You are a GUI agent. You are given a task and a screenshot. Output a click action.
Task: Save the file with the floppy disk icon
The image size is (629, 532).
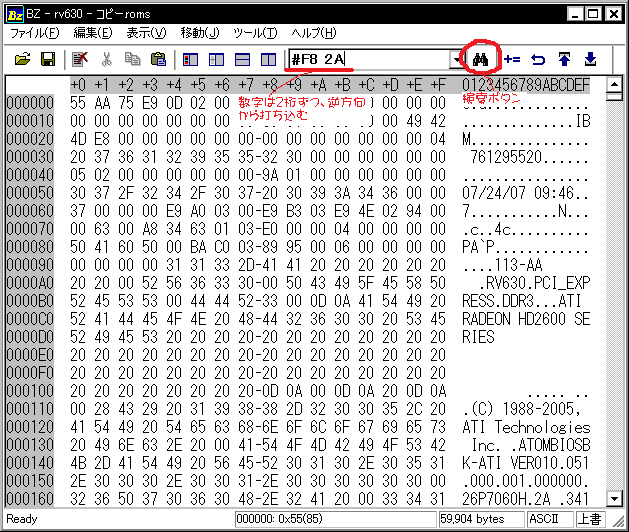point(48,59)
